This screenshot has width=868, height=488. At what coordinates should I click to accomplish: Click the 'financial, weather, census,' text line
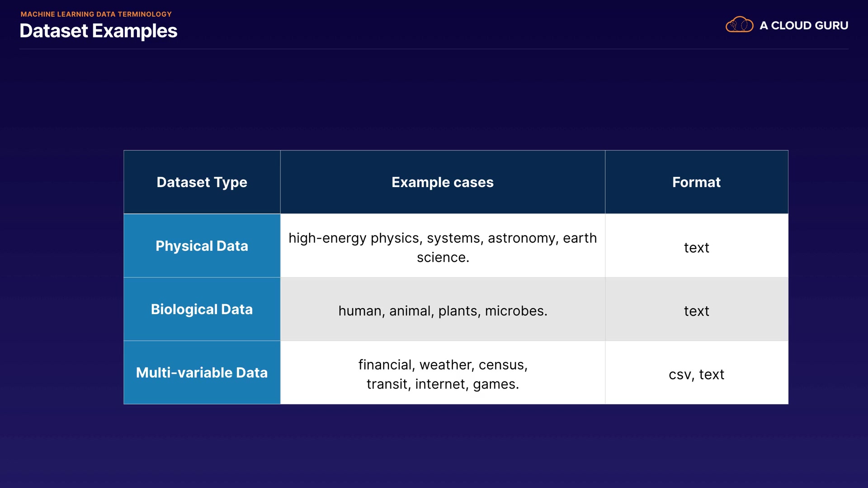tap(443, 365)
